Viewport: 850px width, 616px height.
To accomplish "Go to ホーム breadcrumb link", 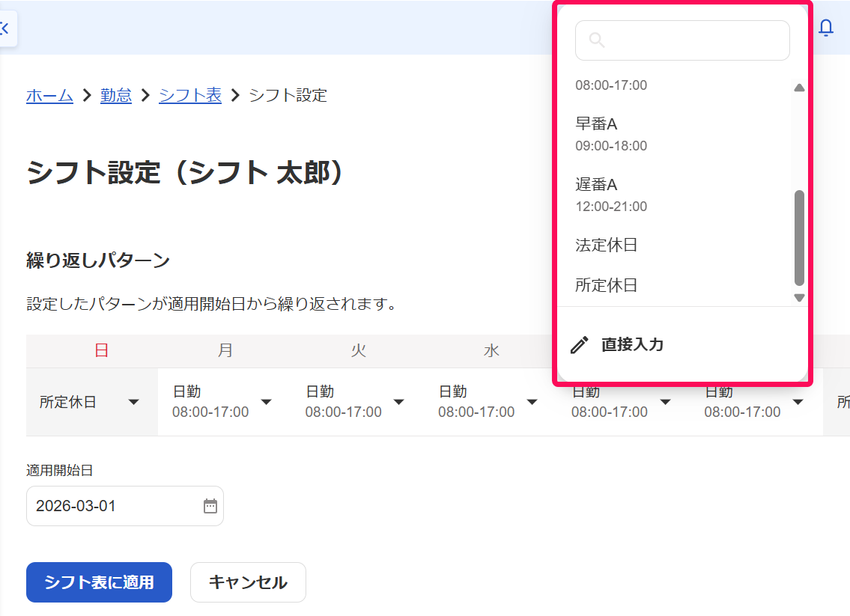I will (x=49, y=95).
